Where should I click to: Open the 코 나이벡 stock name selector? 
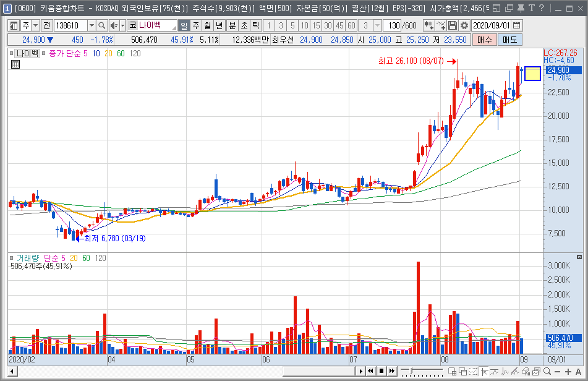click(152, 25)
